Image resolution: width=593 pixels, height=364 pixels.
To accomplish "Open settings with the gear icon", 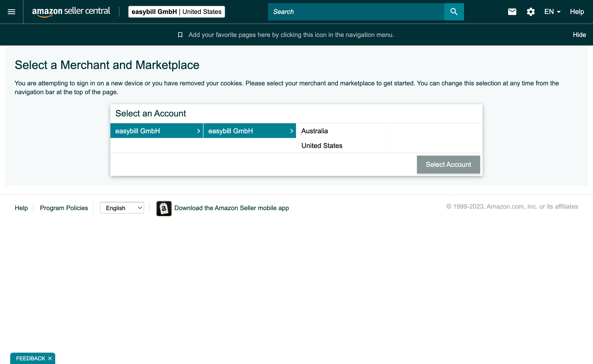I will [x=531, y=12].
